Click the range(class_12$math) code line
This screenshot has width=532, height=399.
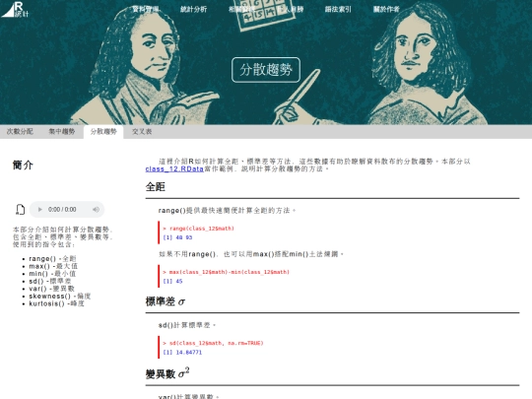(x=198, y=229)
